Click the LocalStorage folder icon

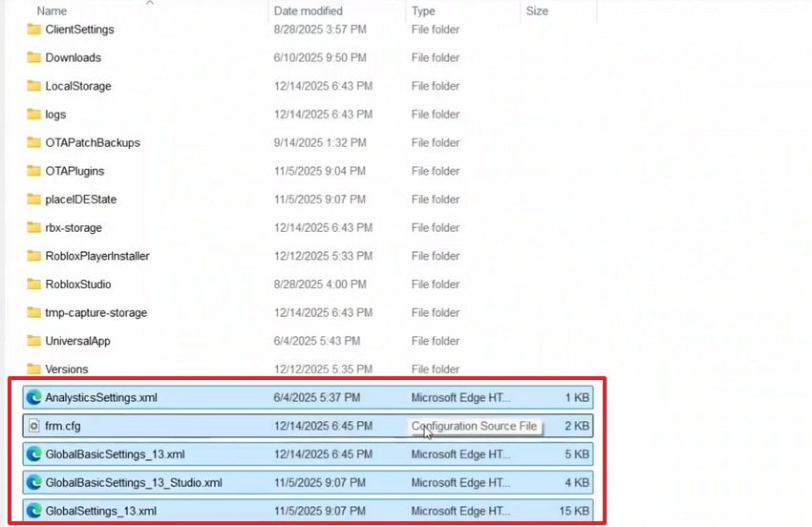(x=33, y=86)
